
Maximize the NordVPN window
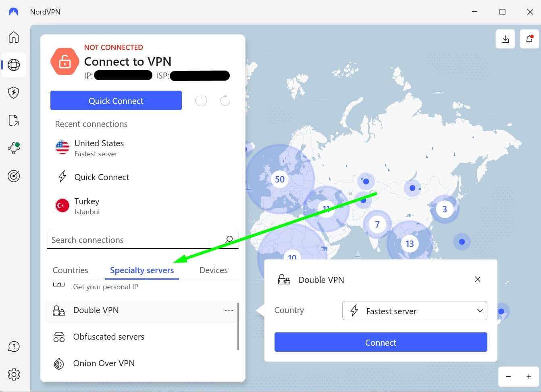(x=502, y=12)
